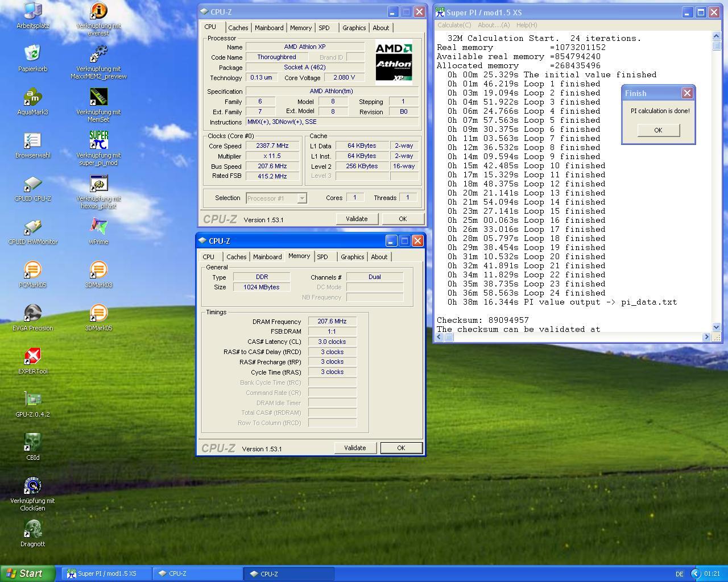Click the Super PI vertical scrollbar up arrow
This screenshot has height=582, width=728.
(x=716, y=36)
